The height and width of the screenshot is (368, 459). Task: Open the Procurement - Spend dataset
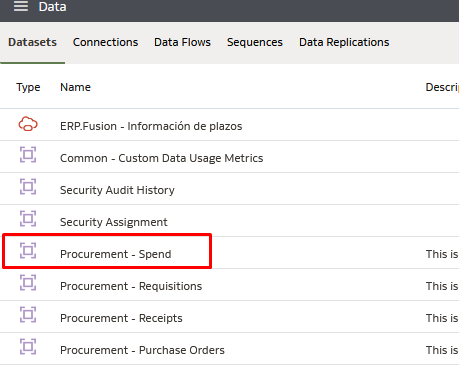click(x=116, y=254)
